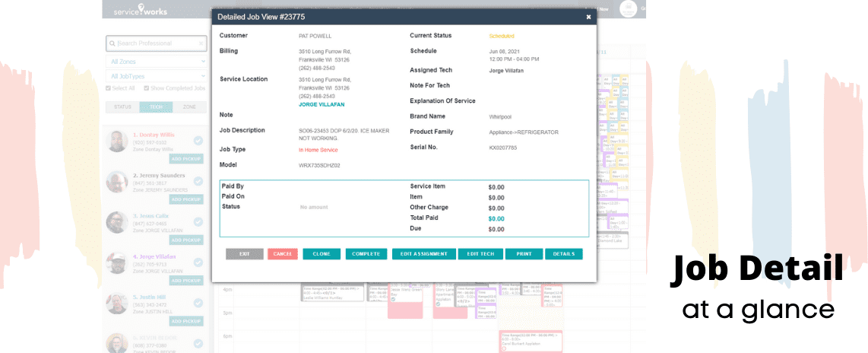Toggle the Select All checkbox
This screenshot has width=868, height=353.
coord(109,88)
